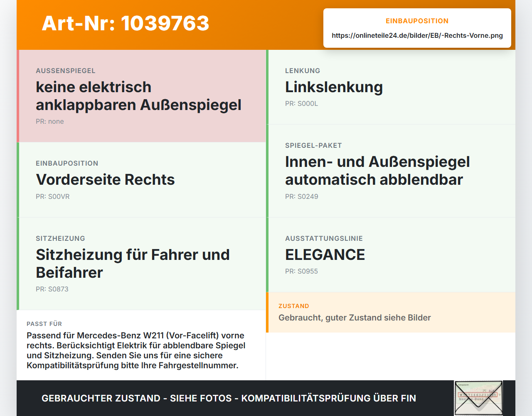
Task: Click the PASST FÜR label
Action: (x=44, y=324)
